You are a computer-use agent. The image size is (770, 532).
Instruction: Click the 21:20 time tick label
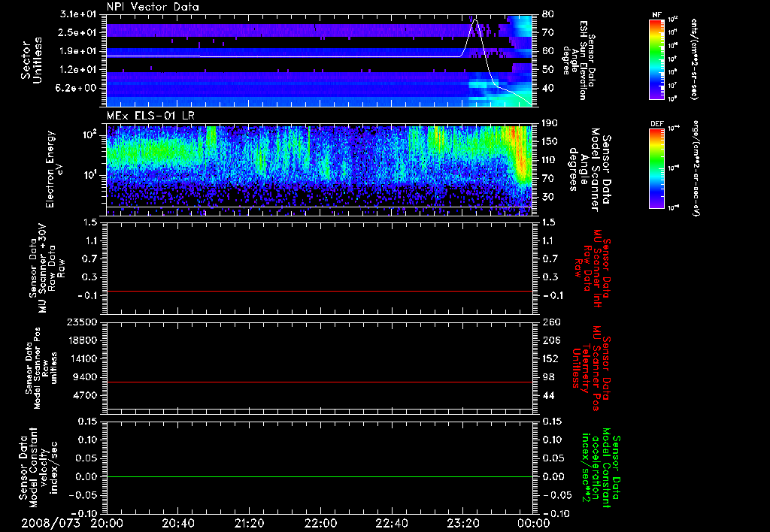(249, 523)
